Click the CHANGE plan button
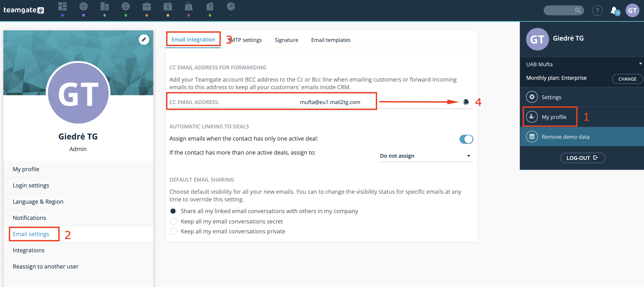 [x=627, y=79]
